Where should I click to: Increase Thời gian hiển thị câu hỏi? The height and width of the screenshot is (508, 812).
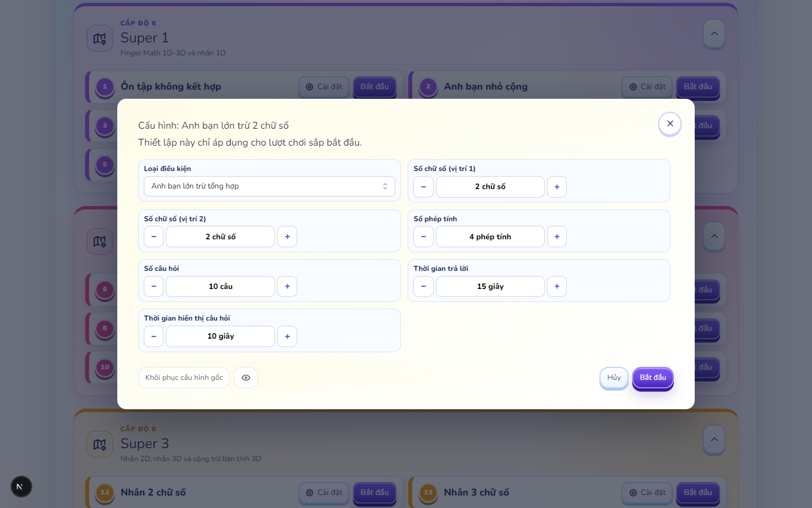(x=287, y=336)
